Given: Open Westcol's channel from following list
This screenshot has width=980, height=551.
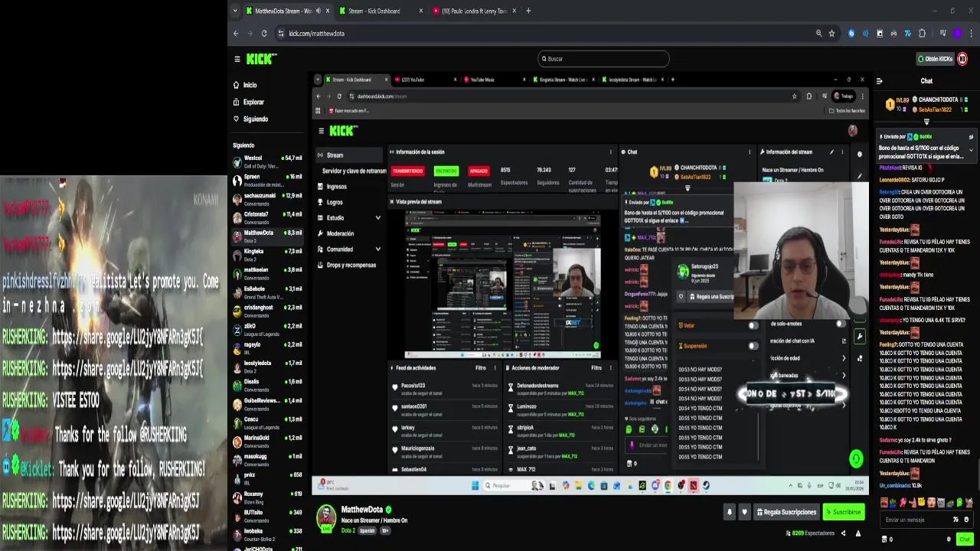Looking at the screenshot, I should click(268, 161).
